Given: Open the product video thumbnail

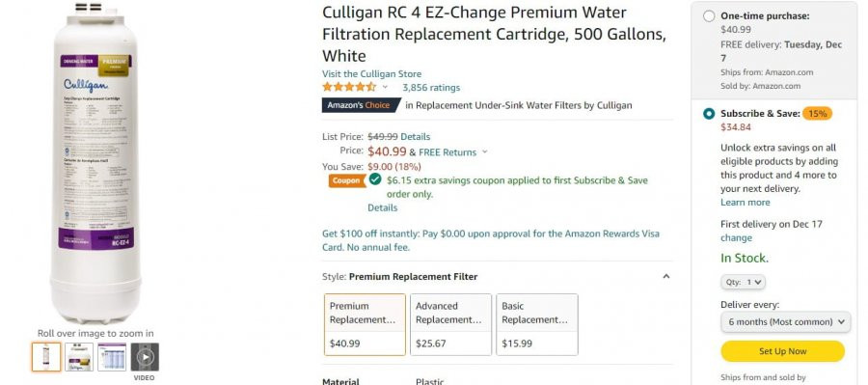Looking at the screenshot, I should pyautogui.click(x=145, y=357).
